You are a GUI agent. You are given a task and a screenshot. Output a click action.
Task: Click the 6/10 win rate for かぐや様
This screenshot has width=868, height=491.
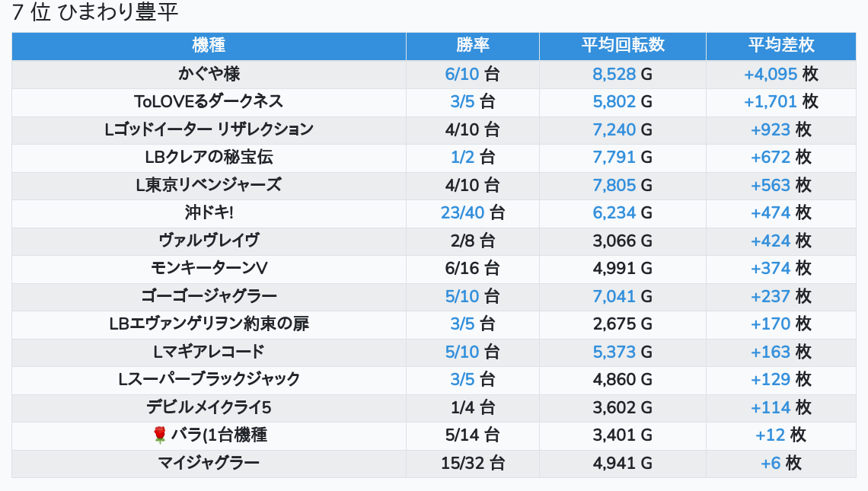462,74
